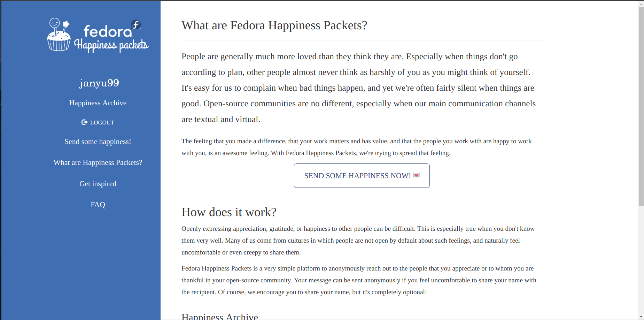Open the Happiness Archive sidebar link
Viewport: 644px width, 320px height.
[x=98, y=103]
